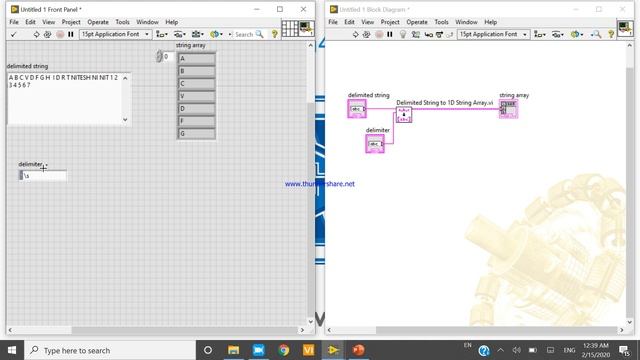The width and height of the screenshot is (640, 360).
Task: Open File Explorer from the taskbar
Action: pyautogui.click(x=233, y=350)
